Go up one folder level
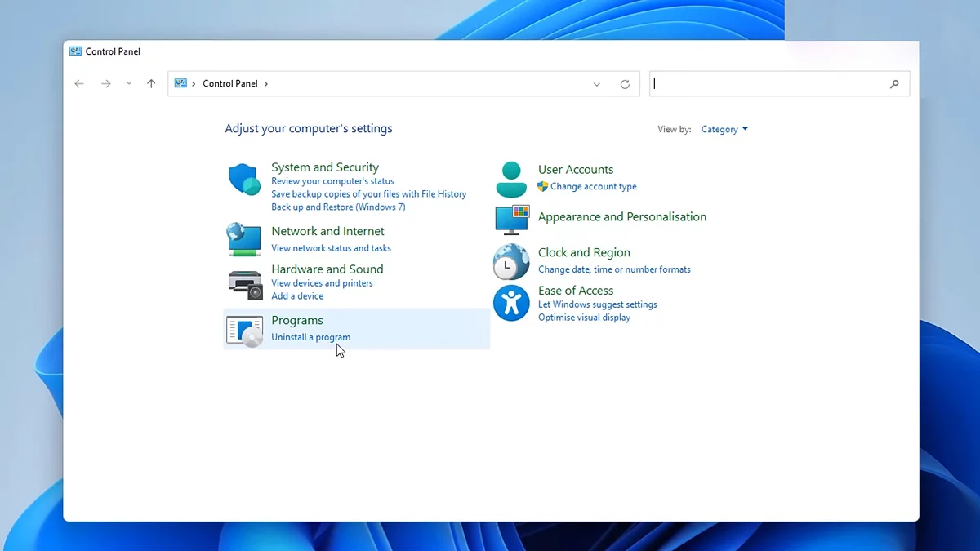980x551 pixels. pyautogui.click(x=151, y=84)
